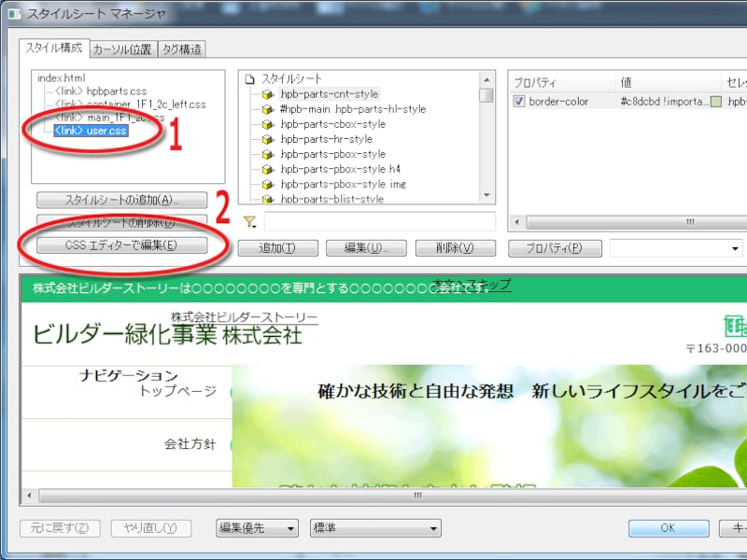Switch to the カーソル位置 tab
This screenshot has height=560, width=747.
point(122,49)
